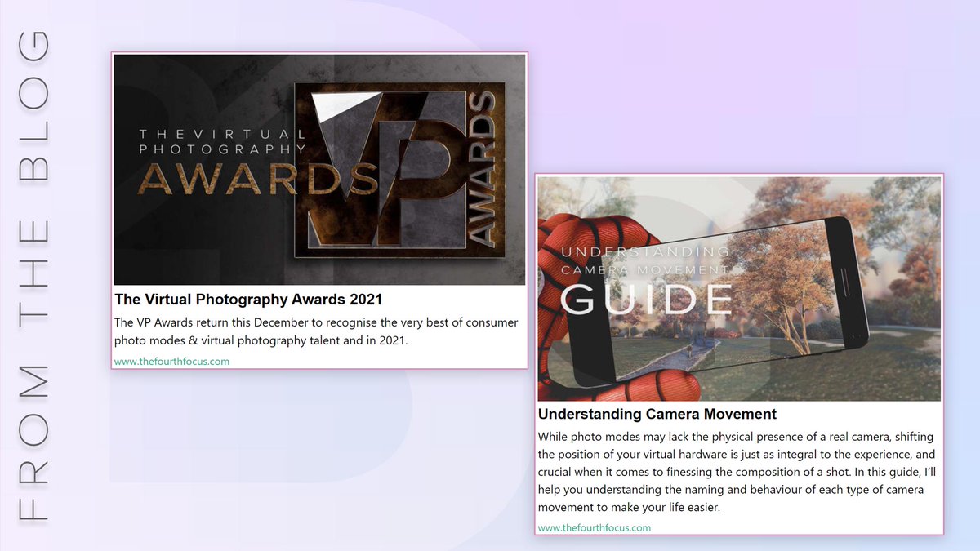Open The Virtual Photography Awards banner image
Viewport: 980px width, 551px height.
point(319,169)
